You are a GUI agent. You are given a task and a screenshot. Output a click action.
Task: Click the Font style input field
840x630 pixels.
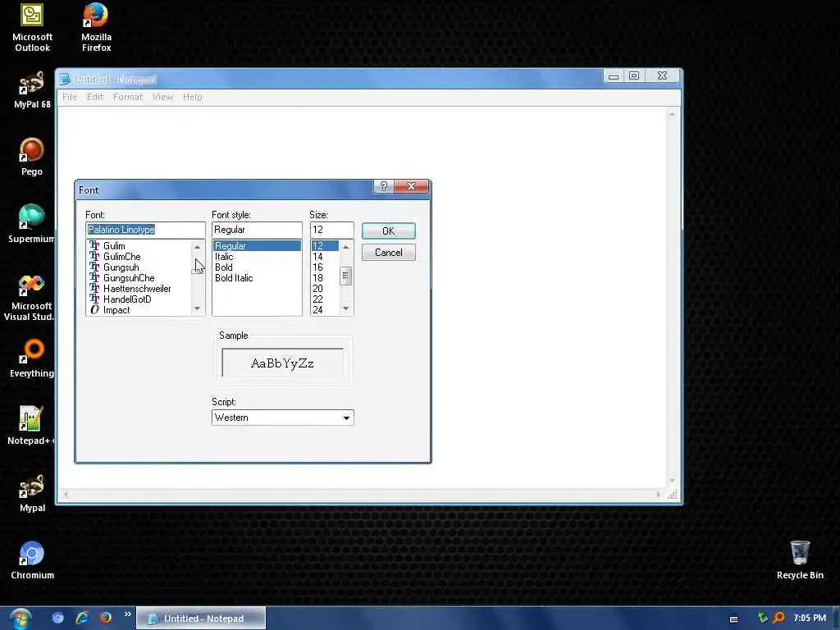[x=257, y=230]
